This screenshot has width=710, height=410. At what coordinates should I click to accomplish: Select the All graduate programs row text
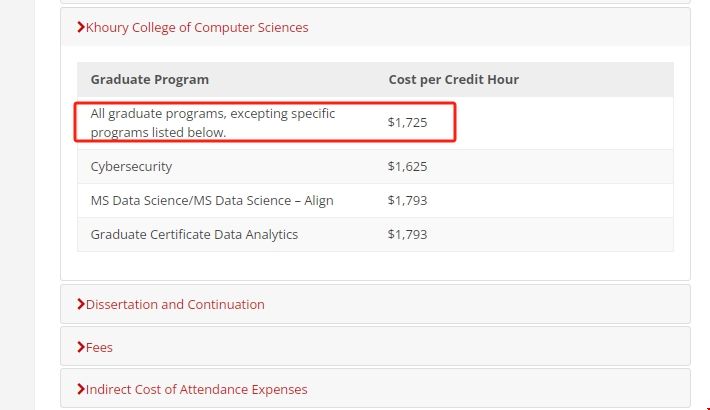coord(212,123)
